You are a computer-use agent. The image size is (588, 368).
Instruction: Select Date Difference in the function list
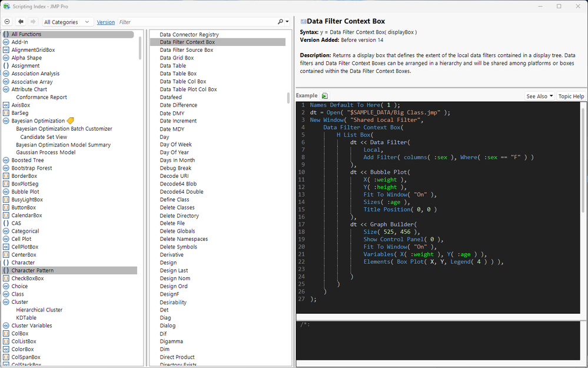pyautogui.click(x=178, y=105)
